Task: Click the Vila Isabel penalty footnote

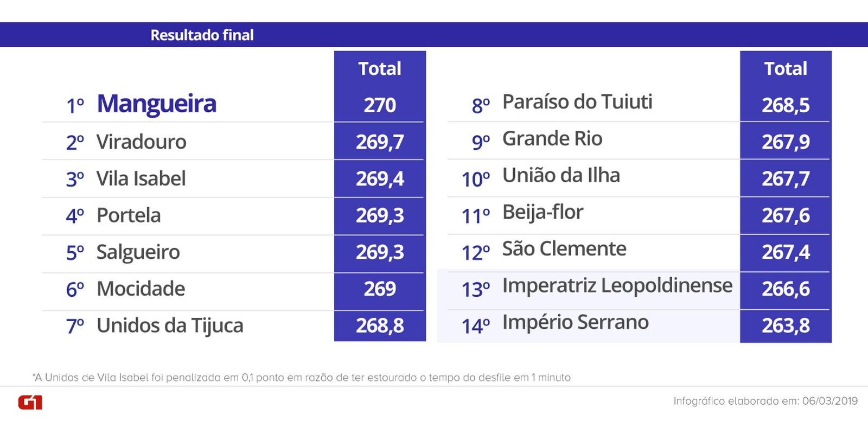Action: (x=302, y=378)
